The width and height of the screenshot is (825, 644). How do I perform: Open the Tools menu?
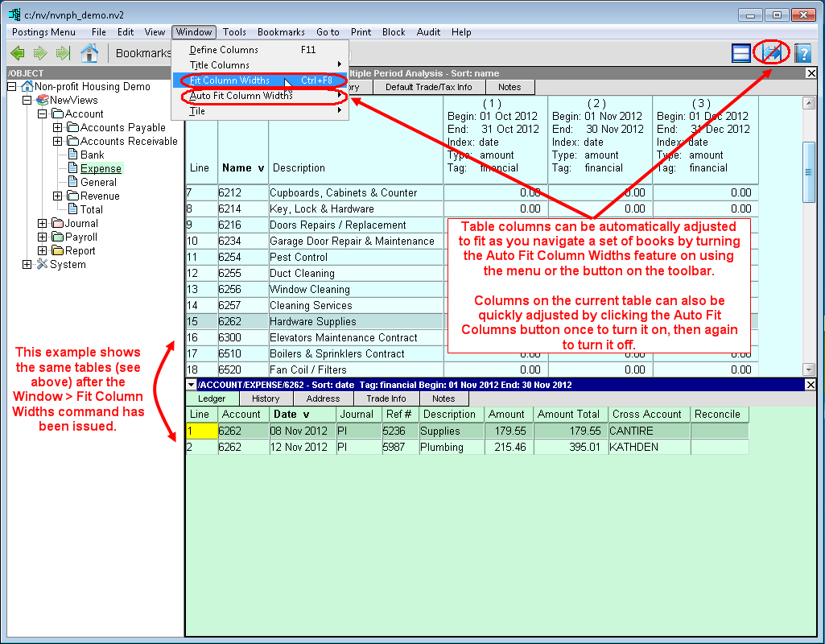234,32
